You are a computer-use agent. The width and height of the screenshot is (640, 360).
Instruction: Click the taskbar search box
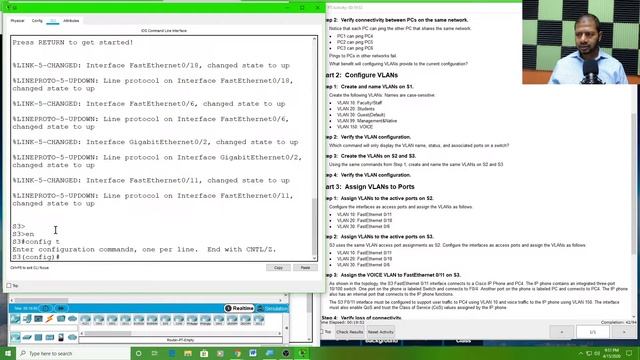(73, 353)
